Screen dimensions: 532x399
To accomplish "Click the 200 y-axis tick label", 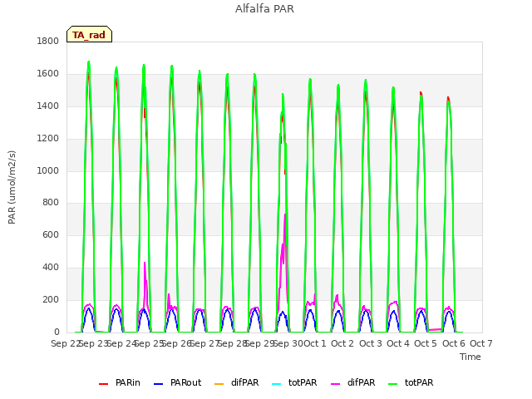I will point(51,299).
